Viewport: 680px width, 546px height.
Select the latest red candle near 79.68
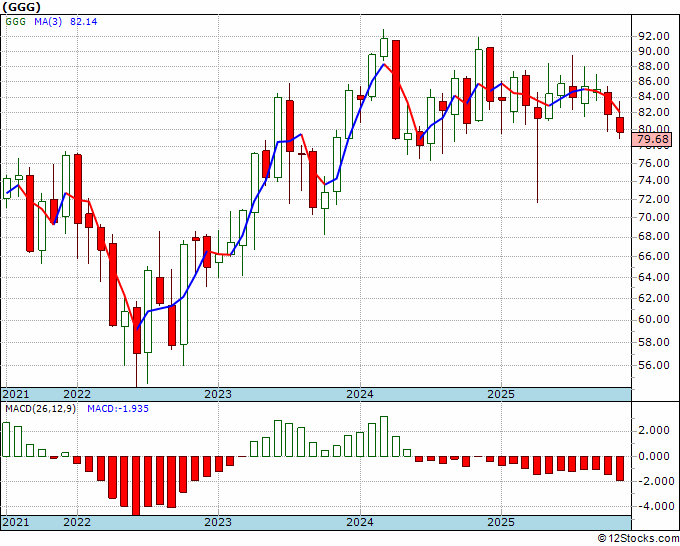point(620,125)
